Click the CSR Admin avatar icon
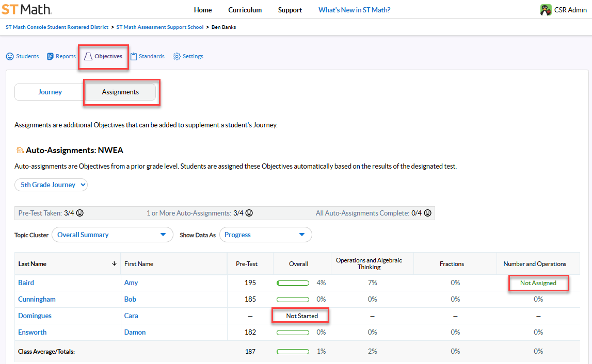 (x=546, y=10)
